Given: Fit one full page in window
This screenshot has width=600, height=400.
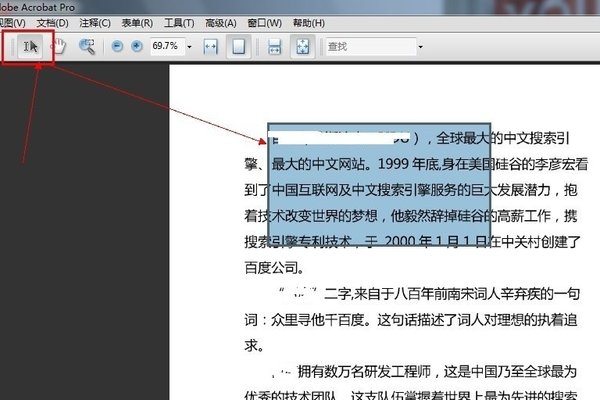Looking at the screenshot, I should [238, 47].
